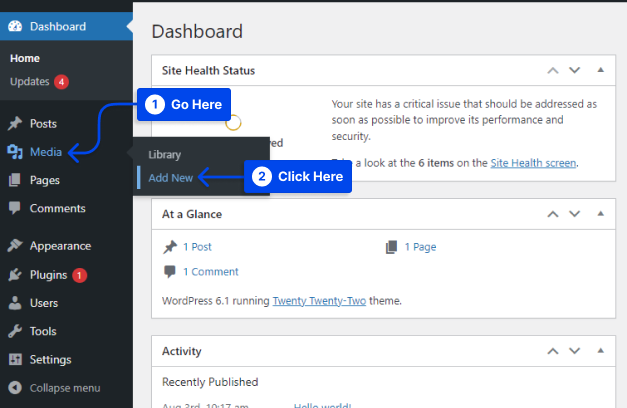Toggle the At a Glance panel
The height and width of the screenshot is (408, 627).
(x=600, y=214)
